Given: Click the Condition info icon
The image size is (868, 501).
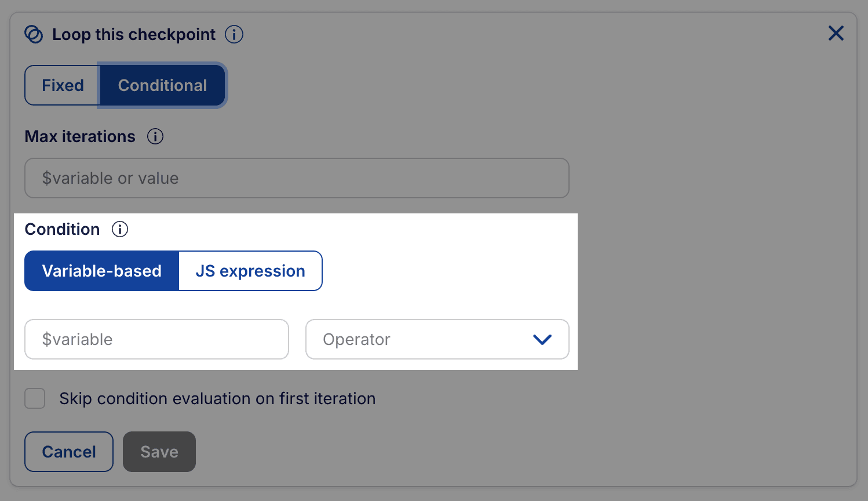Looking at the screenshot, I should tap(119, 230).
